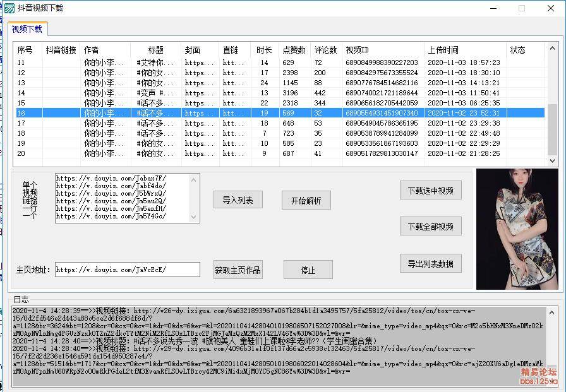Select row 18 uploaded 2020-11-02 22:49:48

tap(280, 133)
